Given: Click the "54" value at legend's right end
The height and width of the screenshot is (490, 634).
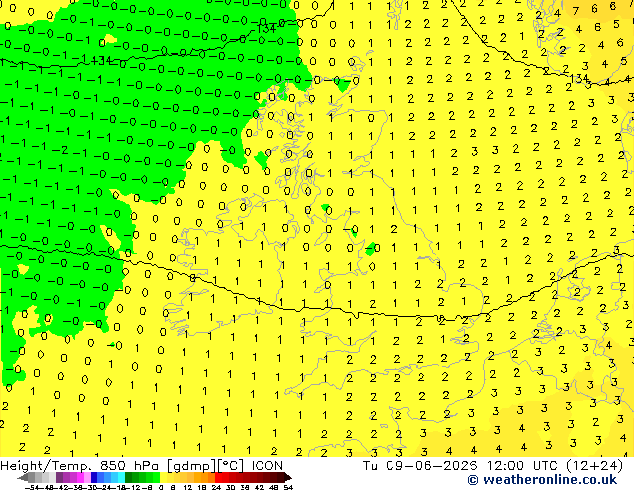Looking at the screenshot, I should pos(288,487).
